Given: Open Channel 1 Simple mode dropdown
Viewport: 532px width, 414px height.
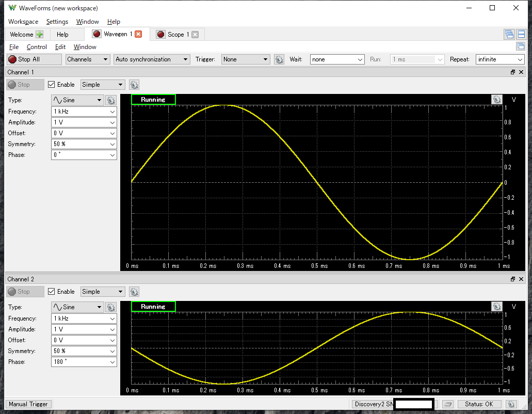Looking at the screenshot, I should [103, 85].
